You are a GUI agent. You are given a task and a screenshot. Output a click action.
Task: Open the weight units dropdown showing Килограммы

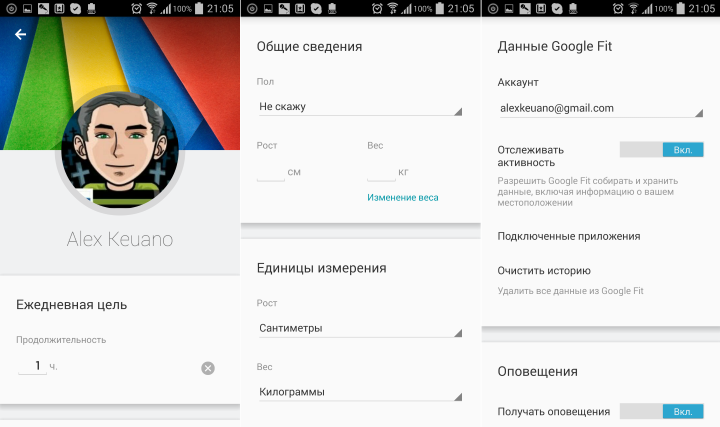click(x=360, y=392)
